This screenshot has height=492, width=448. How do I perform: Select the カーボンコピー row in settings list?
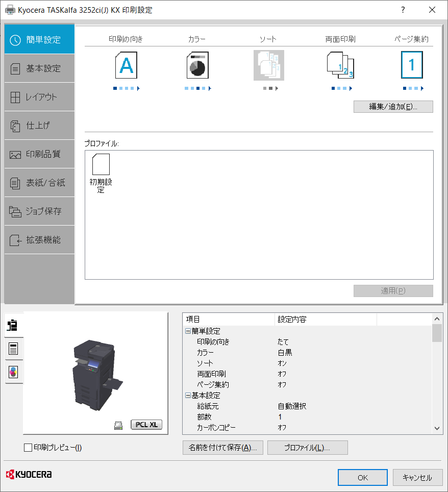(308, 427)
